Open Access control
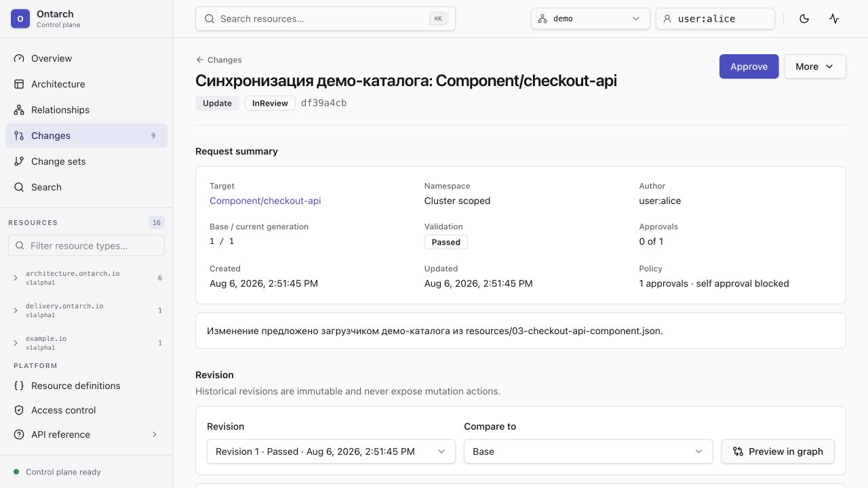This screenshot has width=868, height=488. [86, 410]
